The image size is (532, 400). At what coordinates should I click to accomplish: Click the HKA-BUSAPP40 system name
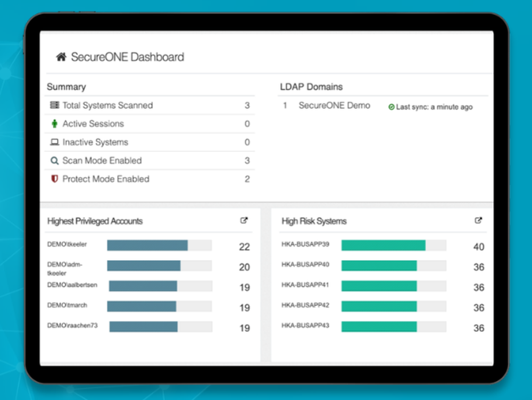305,264
